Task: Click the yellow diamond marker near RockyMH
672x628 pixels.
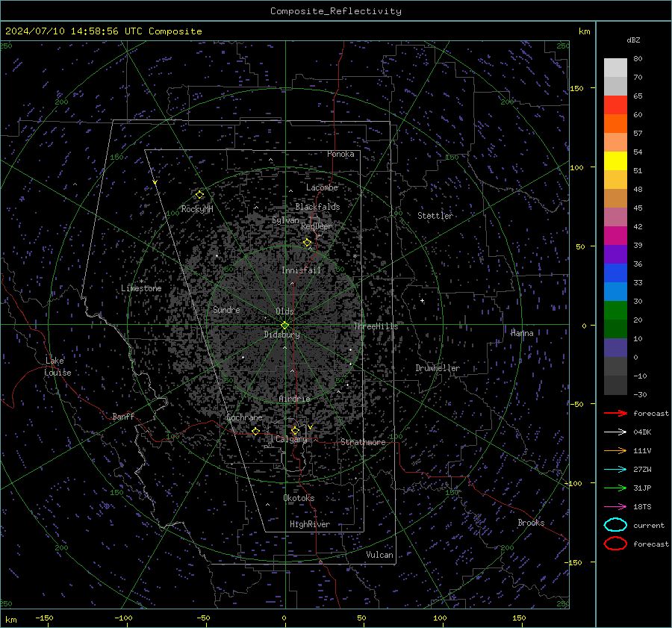Action: tap(199, 195)
